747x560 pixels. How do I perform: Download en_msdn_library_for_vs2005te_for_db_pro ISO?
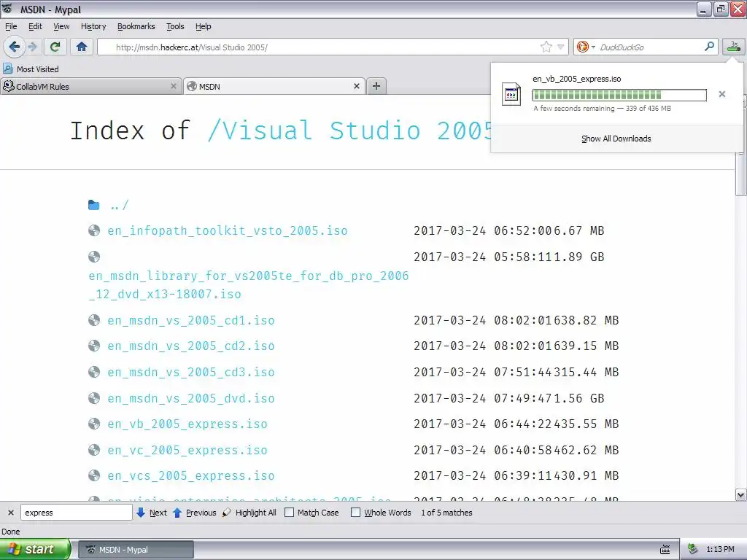tap(248, 285)
